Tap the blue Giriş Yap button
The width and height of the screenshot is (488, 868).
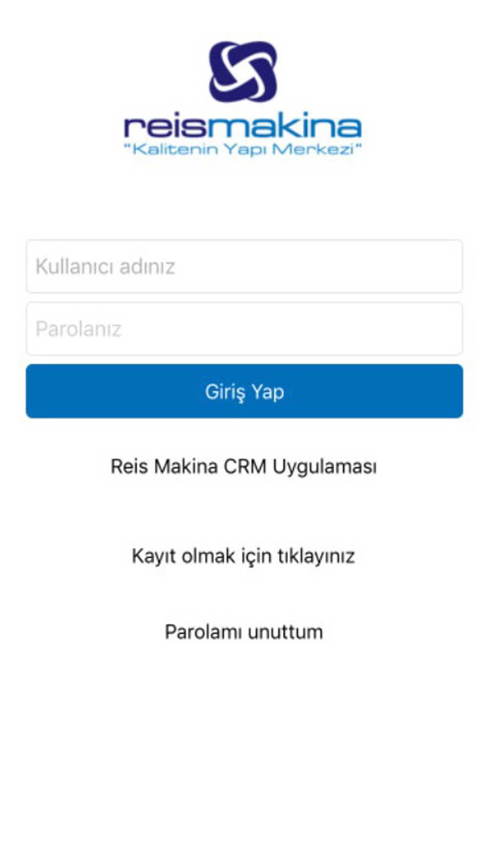244,391
